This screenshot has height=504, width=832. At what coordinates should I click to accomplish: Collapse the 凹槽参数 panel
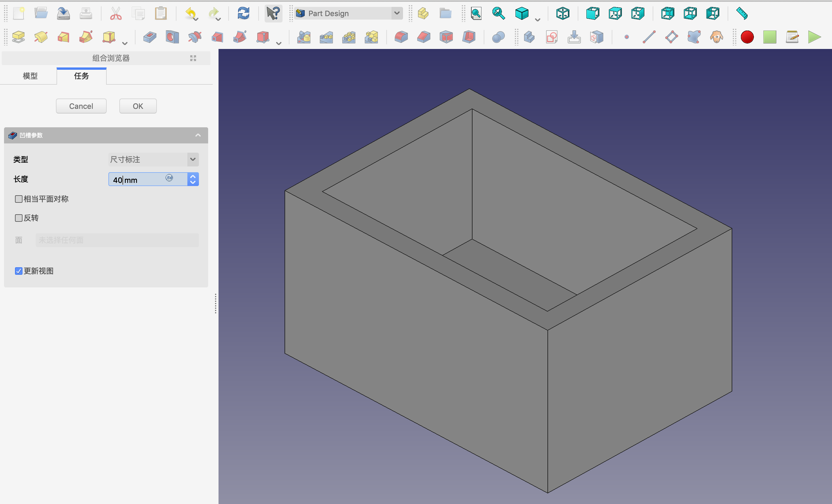[x=198, y=135]
